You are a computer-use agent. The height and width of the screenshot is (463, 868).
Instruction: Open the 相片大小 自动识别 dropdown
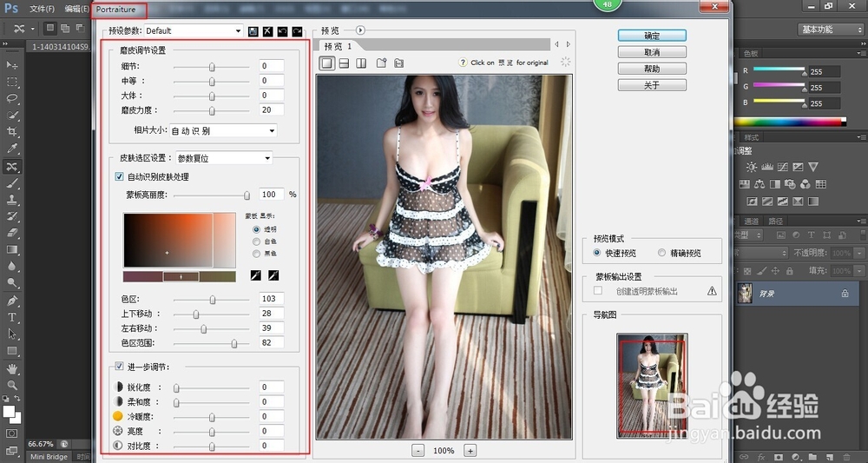(x=223, y=130)
